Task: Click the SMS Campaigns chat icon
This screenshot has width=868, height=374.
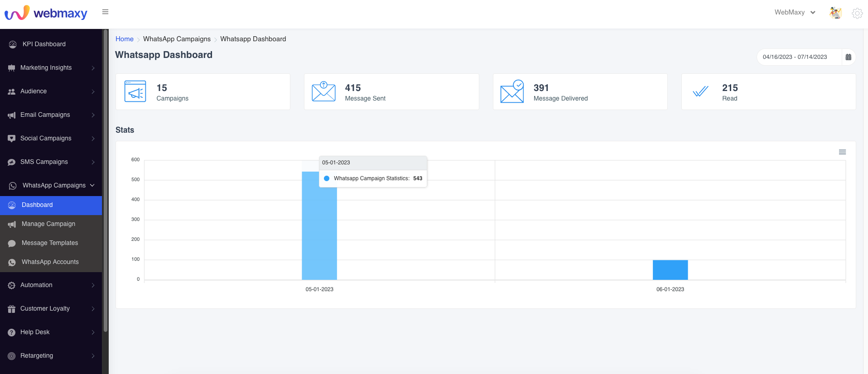Action: tap(12, 162)
